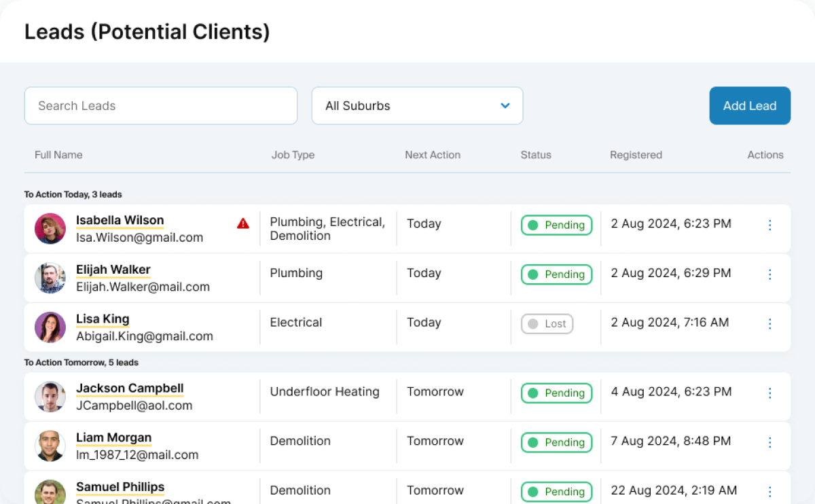Click the warning icon next to Isabella Wilson
The image size is (815, 504).
tap(243, 223)
